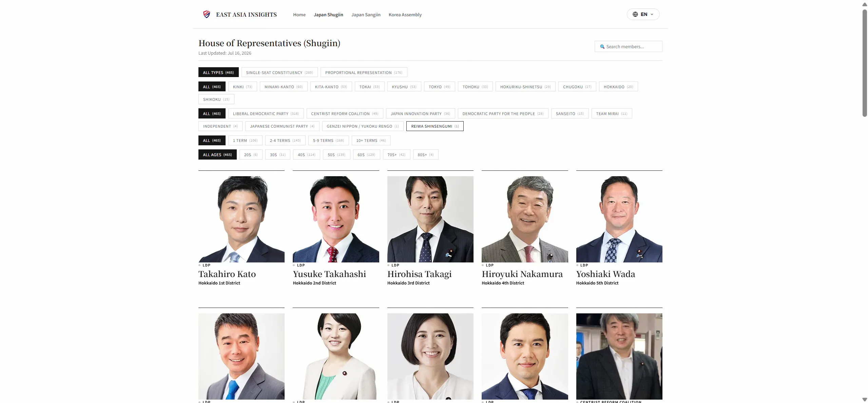The image size is (868, 403).
Task: Filter by Single-Seat Constituency
Action: [279, 72]
